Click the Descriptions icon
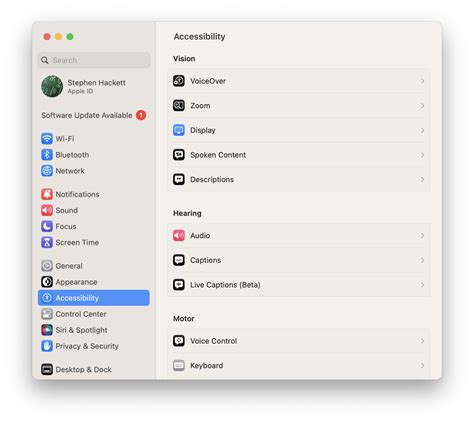Screen dimensions: 474x422 [179, 180]
